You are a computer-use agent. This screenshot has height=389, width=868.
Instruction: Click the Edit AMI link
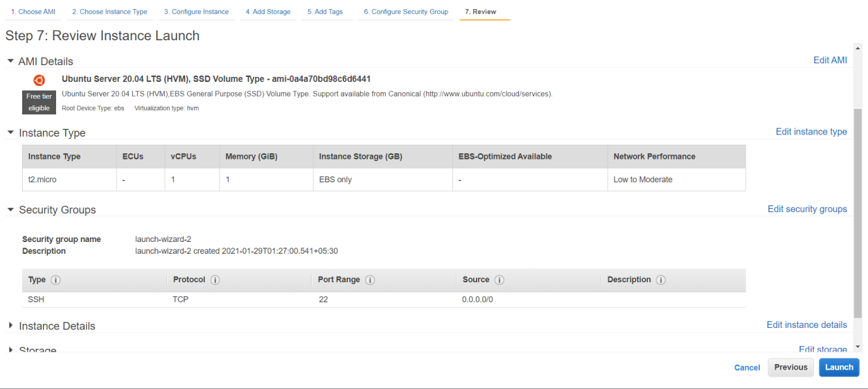pyautogui.click(x=830, y=60)
